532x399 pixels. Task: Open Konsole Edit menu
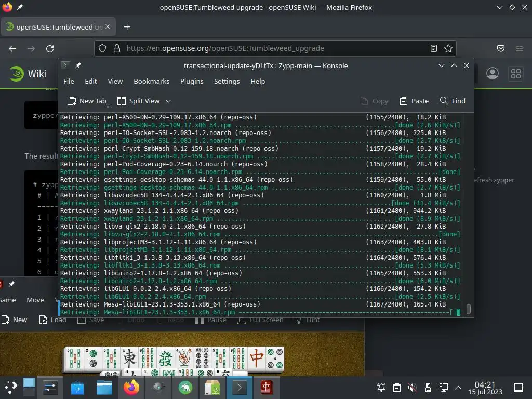(x=90, y=82)
